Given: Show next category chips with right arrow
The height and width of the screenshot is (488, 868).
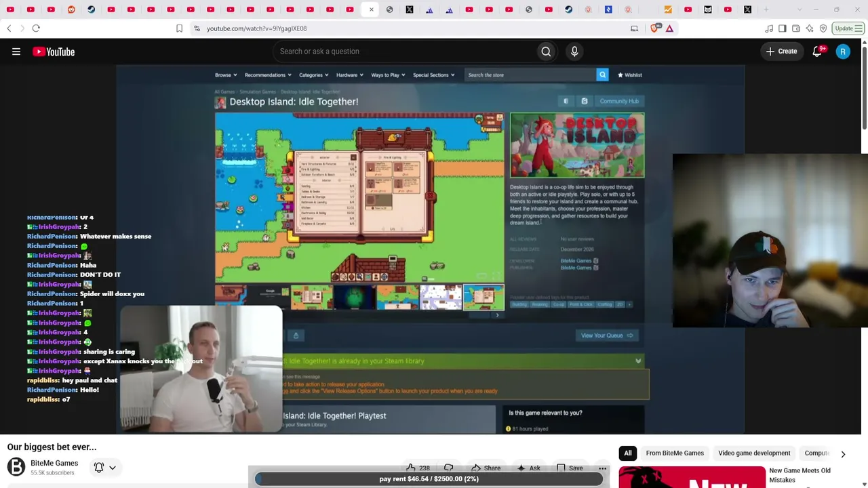Looking at the screenshot, I should click(x=843, y=453).
